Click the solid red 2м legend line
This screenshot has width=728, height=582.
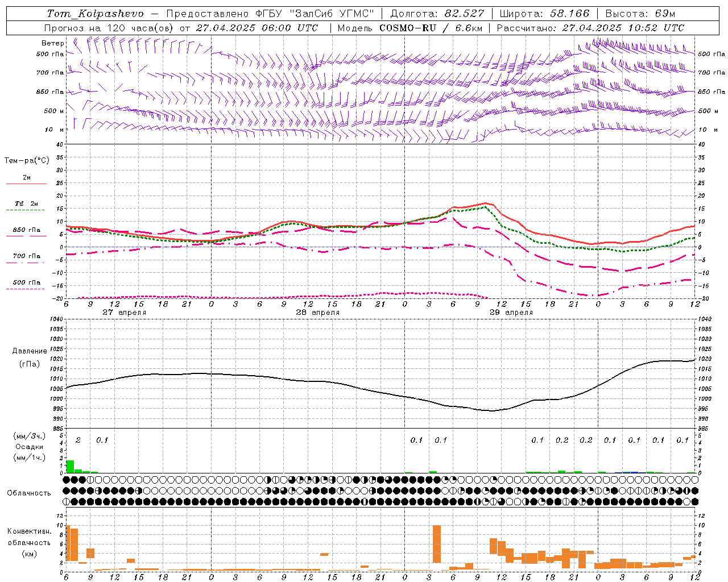(x=26, y=184)
